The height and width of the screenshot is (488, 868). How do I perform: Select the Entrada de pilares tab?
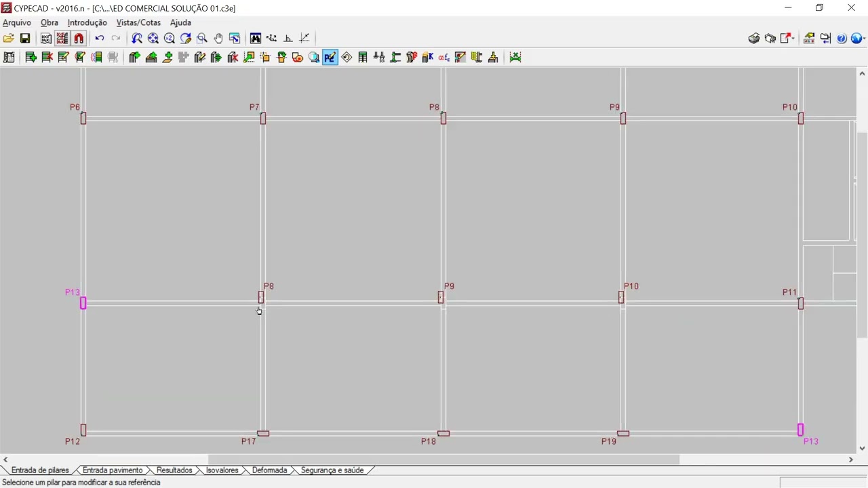tap(40, 470)
